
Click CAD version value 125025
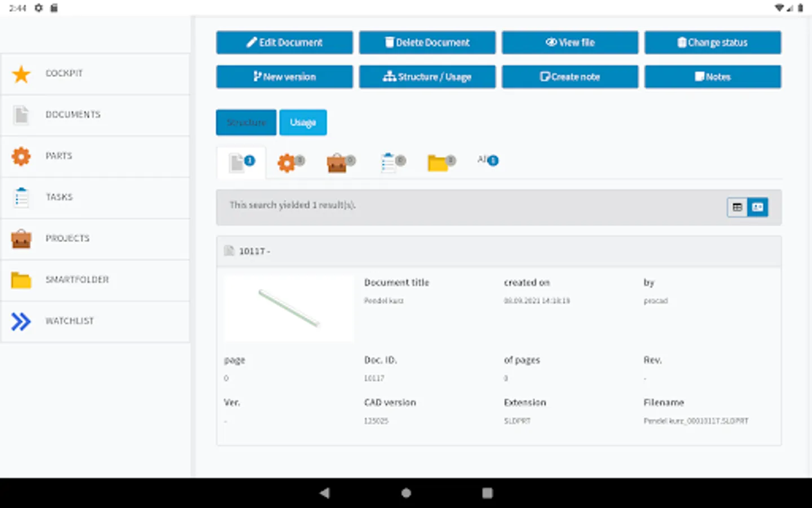(376, 421)
